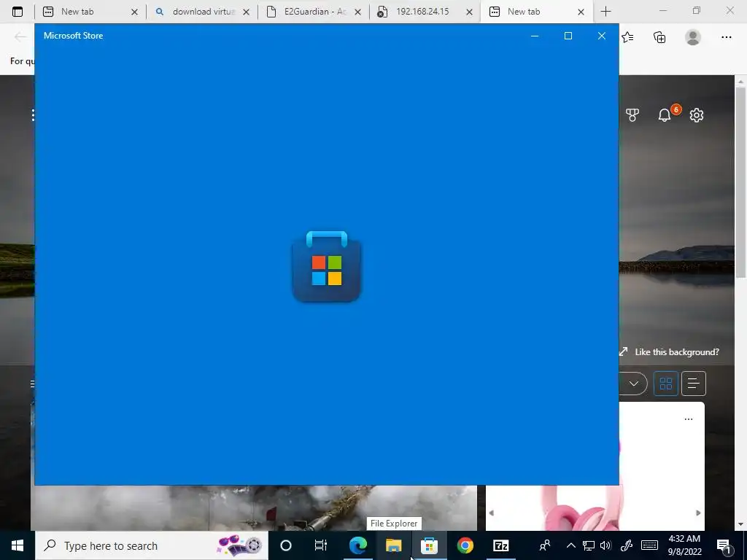Image resolution: width=747 pixels, height=560 pixels.
Task: Open Edge tab actions menu icon
Action: pyautogui.click(x=18, y=12)
